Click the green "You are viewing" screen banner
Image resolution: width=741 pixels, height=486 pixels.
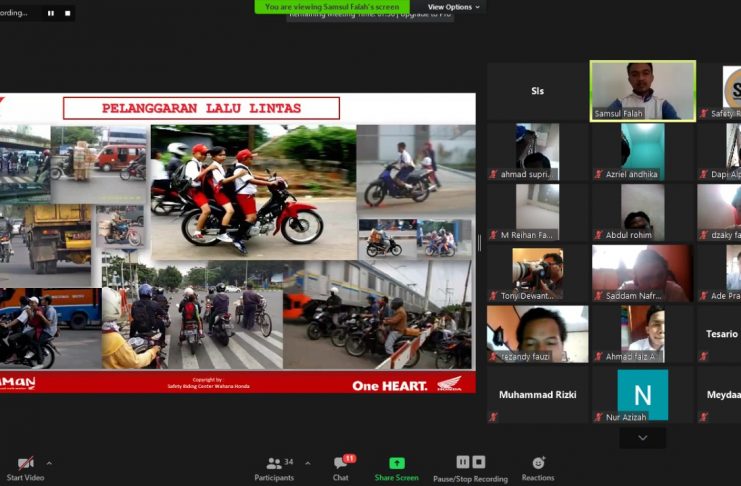point(332,7)
